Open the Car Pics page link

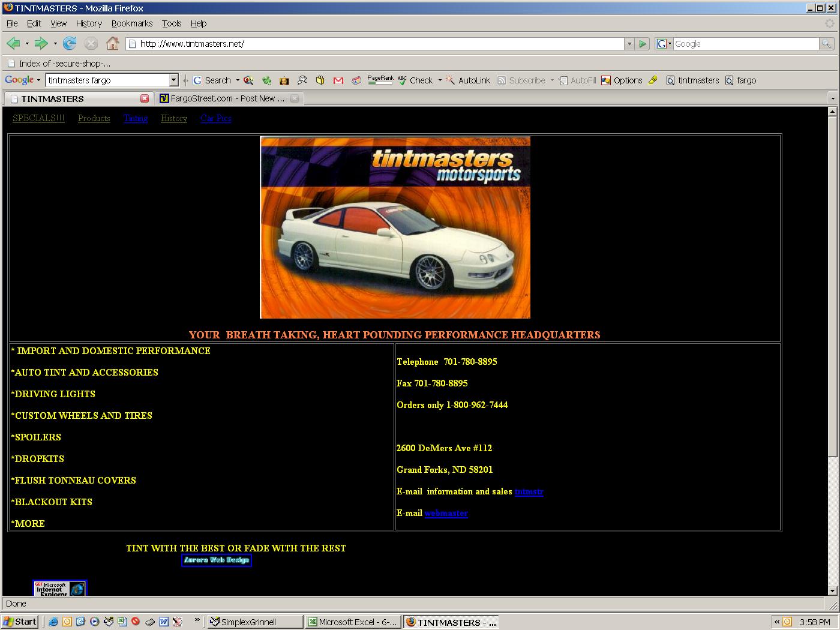click(216, 118)
